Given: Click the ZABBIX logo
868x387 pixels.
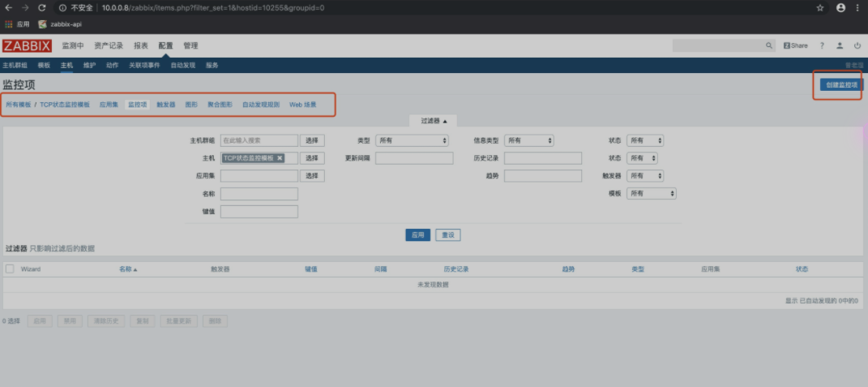Looking at the screenshot, I should click(x=27, y=46).
